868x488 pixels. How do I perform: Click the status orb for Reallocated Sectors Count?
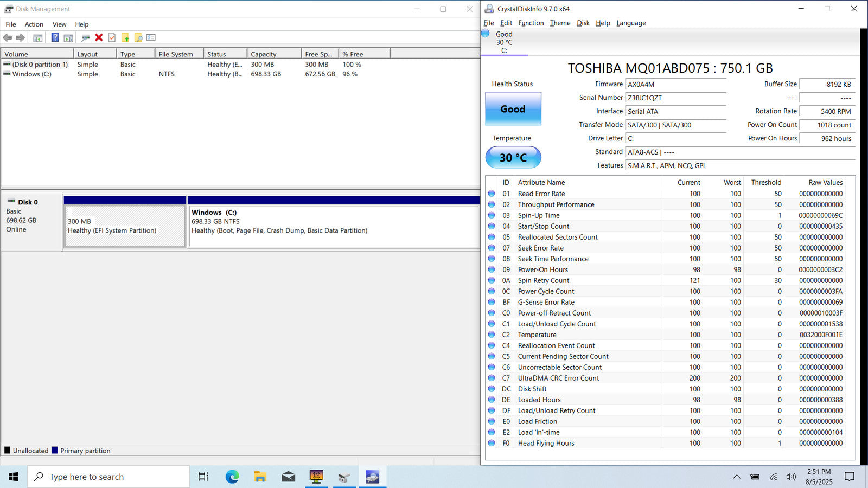(x=492, y=237)
